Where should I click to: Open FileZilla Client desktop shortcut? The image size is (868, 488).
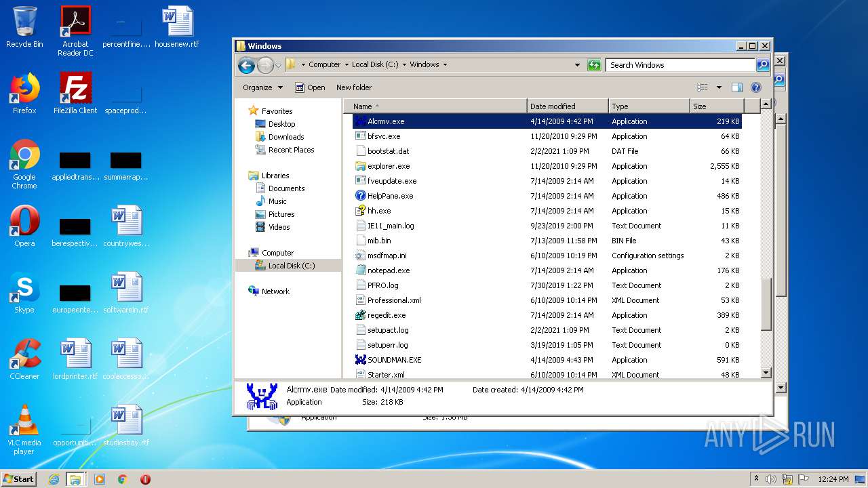pos(75,94)
